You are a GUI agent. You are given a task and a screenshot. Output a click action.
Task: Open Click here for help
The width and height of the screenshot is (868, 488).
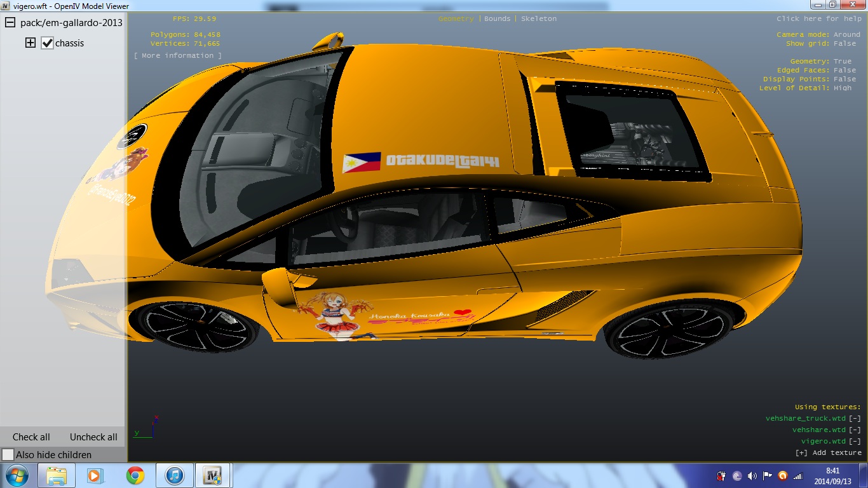point(819,18)
